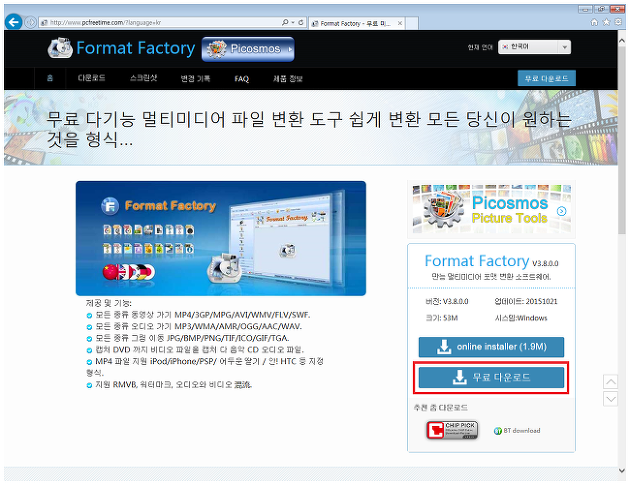Click the arrow icon on Picosmos banner

(562, 211)
